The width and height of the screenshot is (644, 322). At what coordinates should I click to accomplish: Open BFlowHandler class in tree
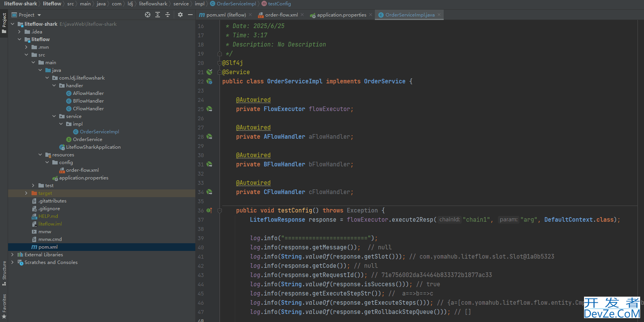(88, 101)
